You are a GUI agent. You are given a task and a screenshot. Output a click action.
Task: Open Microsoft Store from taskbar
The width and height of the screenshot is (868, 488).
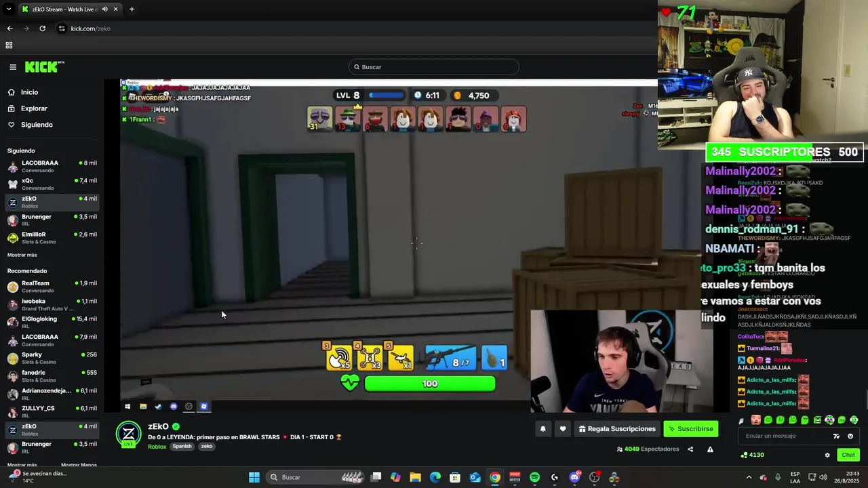[x=455, y=477]
